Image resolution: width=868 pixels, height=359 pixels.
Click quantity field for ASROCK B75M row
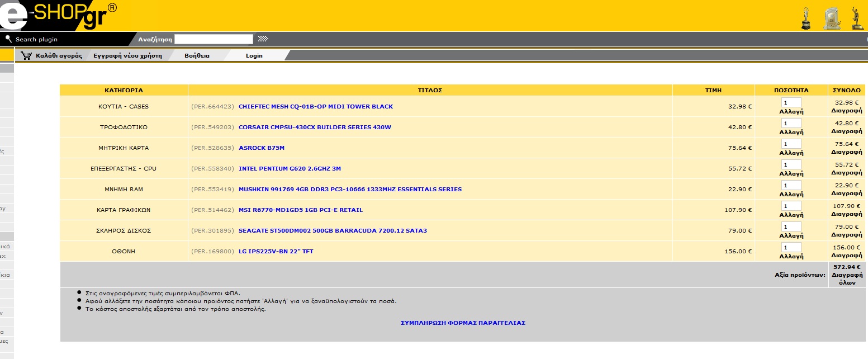[x=791, y=144]
